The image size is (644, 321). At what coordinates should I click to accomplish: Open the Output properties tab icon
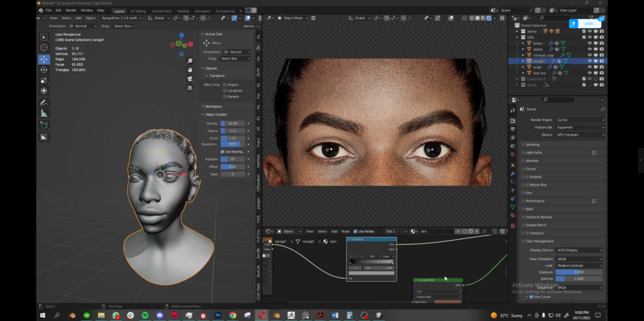pyautogui.click(x=513, y=129)
